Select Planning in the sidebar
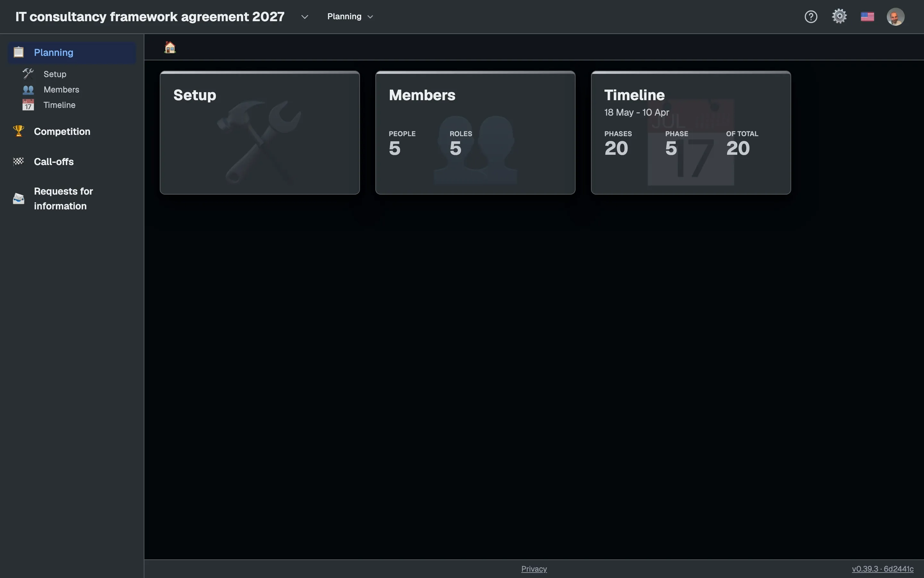924x578 pixels. click(72, 52)
